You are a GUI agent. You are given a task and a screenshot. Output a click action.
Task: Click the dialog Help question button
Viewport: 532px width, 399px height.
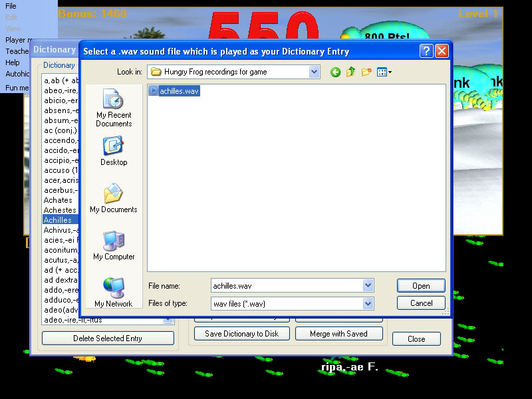[426, 51]
